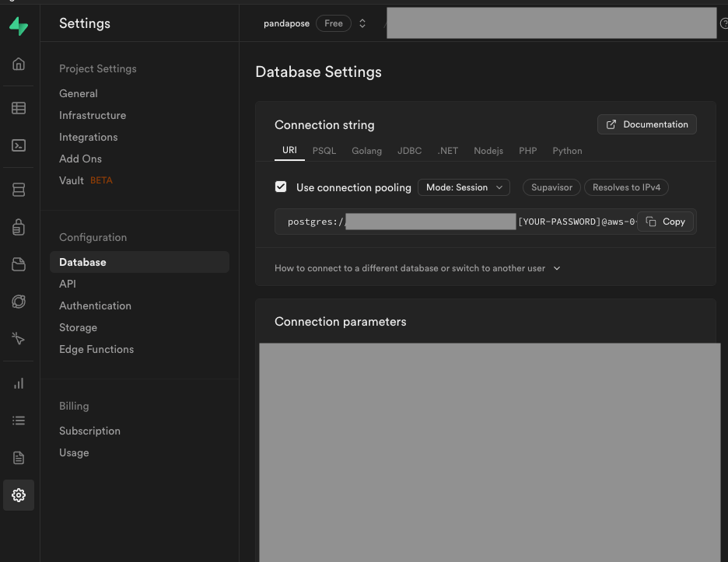Open Usage billing page
728x562 pixels.
click(74, 453)
